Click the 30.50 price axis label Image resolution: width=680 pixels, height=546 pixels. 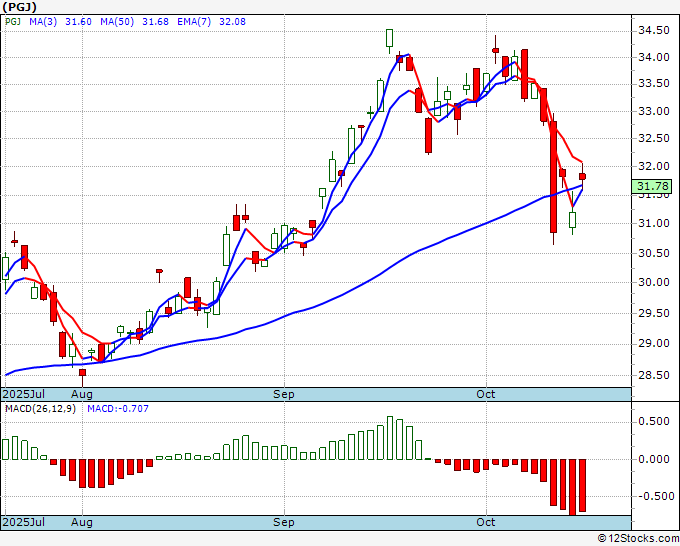[654, 253]
